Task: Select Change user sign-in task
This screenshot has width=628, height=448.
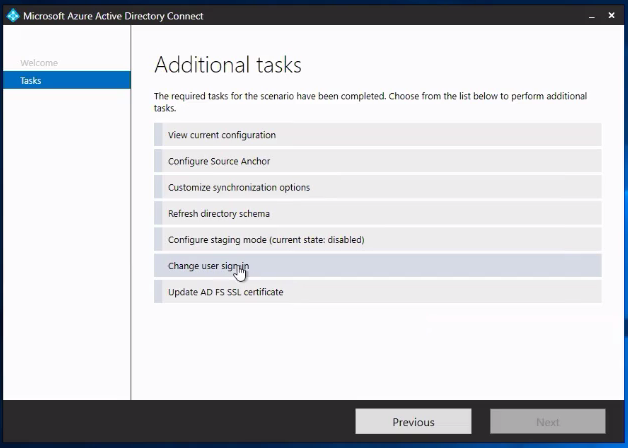Action: coord(378,266)
